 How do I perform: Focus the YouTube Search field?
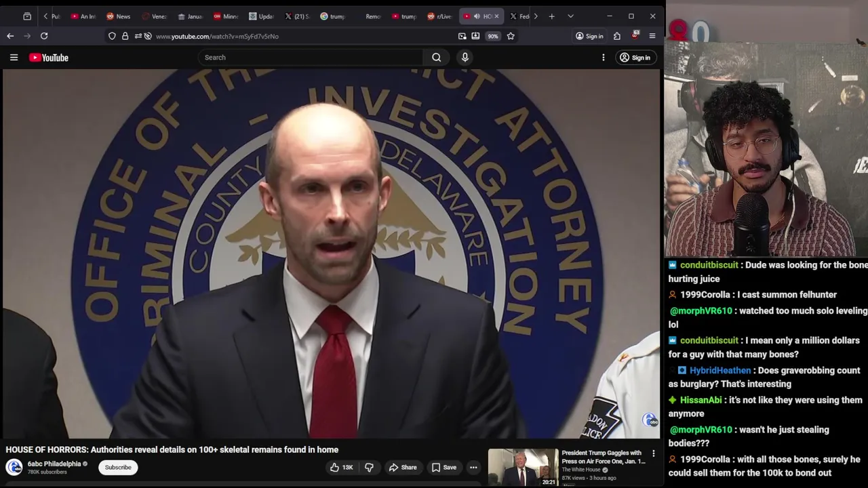coord(311,58)
